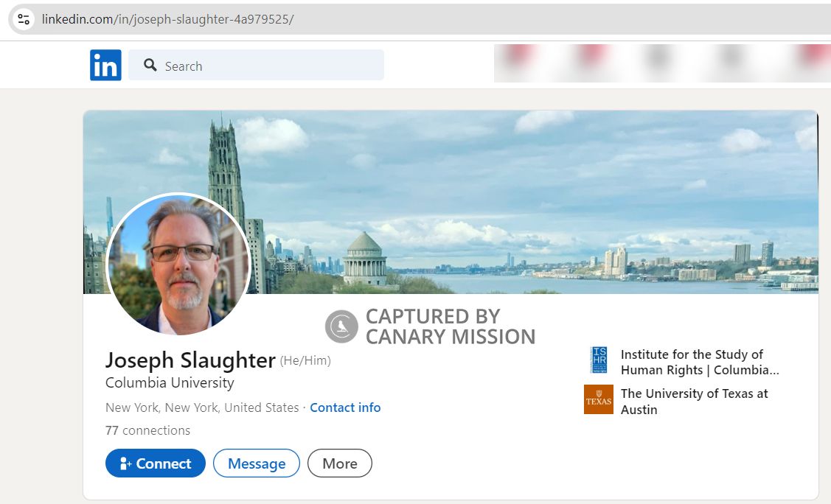The height and width of the screenshot is (504, 831).
Task: Click the Canary Mission watermark logo
Action: coord(341,326)
